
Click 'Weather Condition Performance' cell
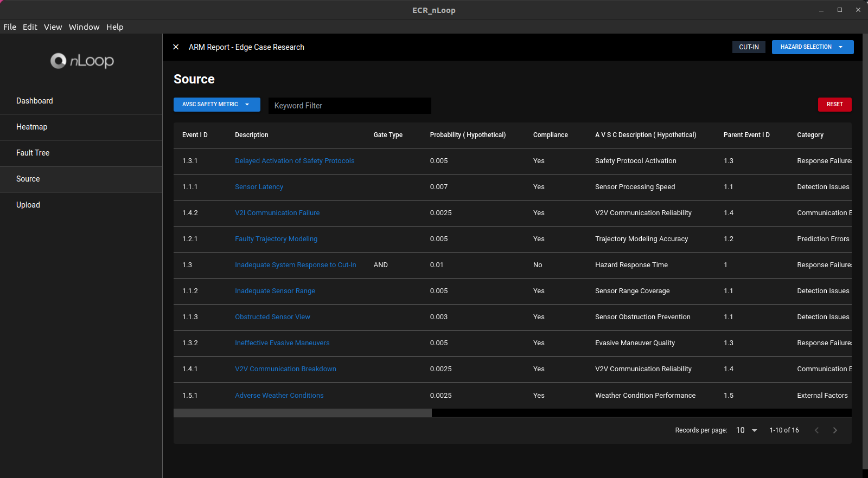[x=646, y=396]
